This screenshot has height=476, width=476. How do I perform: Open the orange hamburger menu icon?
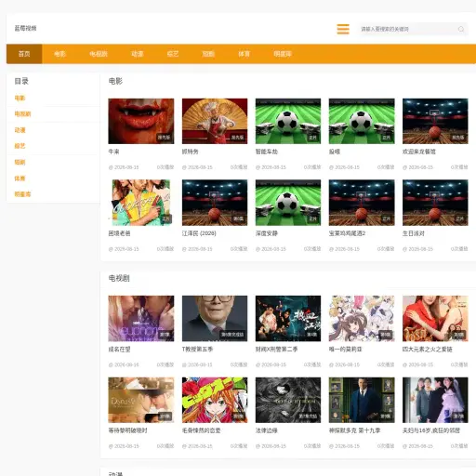tap(343, 29)
